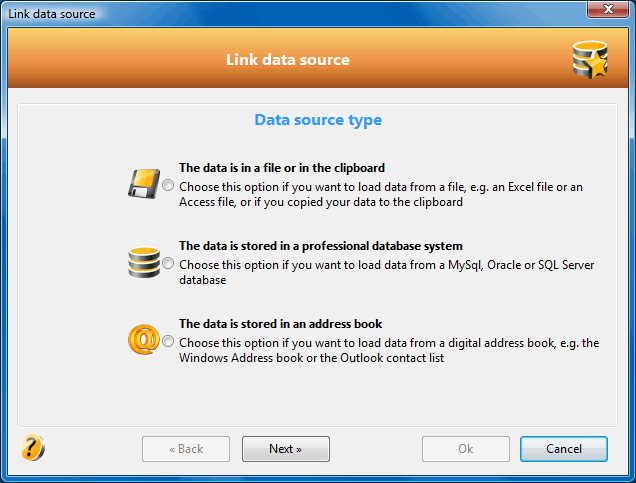Click 'The data is in a file or in the clipboard' title
636x483 pixels.
(x=282, y=168)
